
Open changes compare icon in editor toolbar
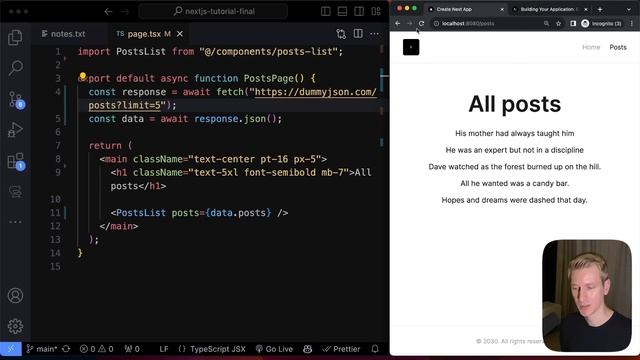coord(341,34)
